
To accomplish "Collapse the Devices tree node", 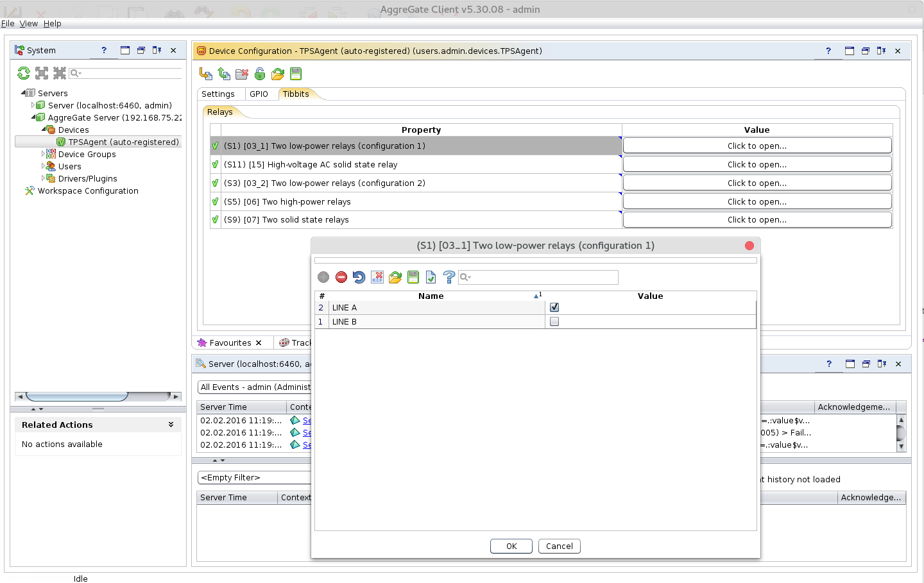I will click(x=44, y=130).
